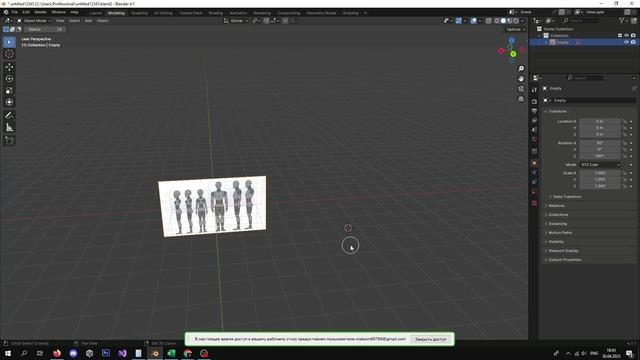Toggle viewport overlays button
The width and height of the screenshot is (640, 360).
[x=473, y=21]
